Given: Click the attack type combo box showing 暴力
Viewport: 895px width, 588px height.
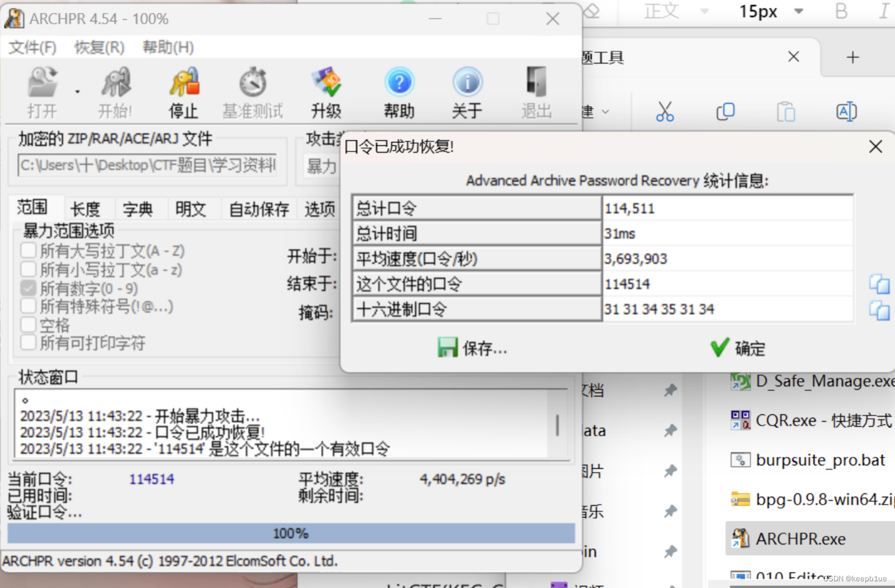Looking at the screenshot, I should 322,166.
